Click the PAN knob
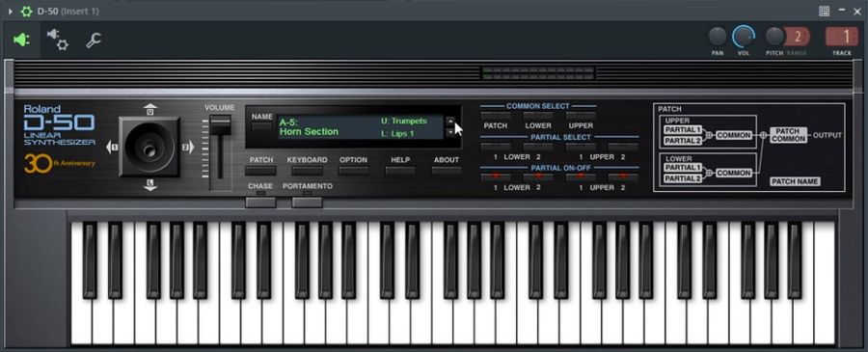868x352 pixels. tap(718, 37)
